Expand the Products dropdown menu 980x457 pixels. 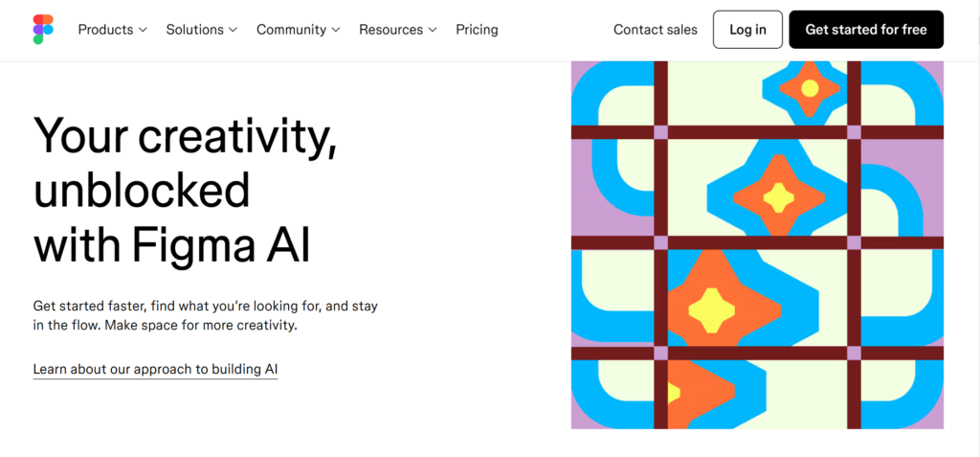[x=113, y=30]
